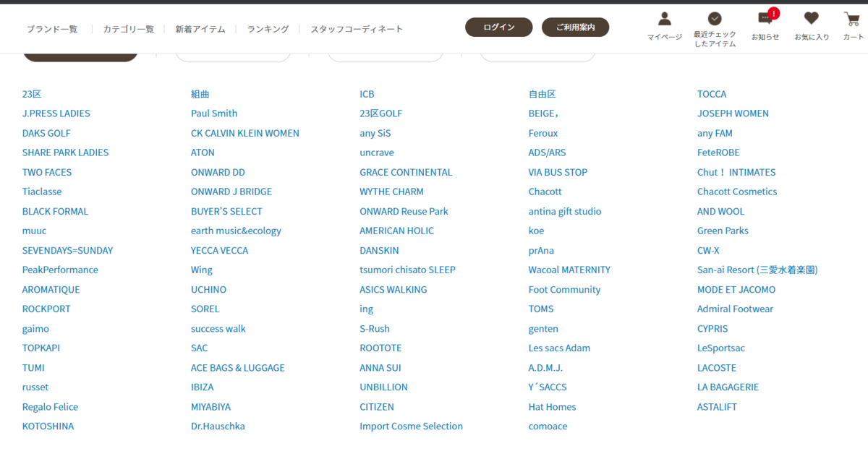Open the MODE ET JACOMO link
The image size is (868, 459).
click(736, 289)
